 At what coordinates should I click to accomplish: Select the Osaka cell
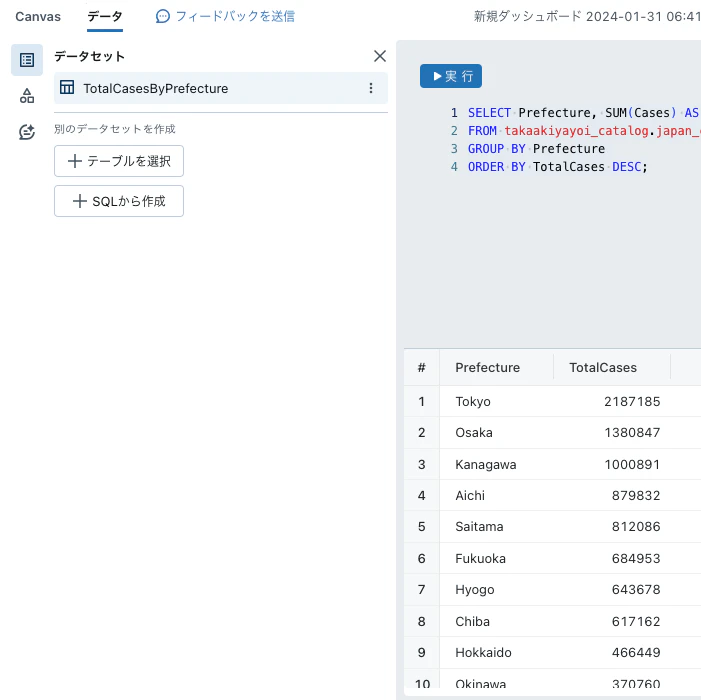pos(497,433)
